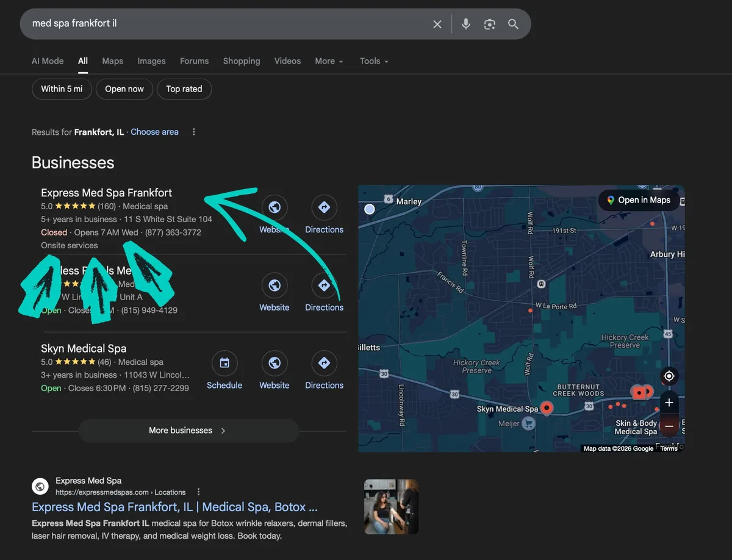Click the More businesses button
Image resolution: width=732 pixels, height=560 pixels.
tap(188, 431)
